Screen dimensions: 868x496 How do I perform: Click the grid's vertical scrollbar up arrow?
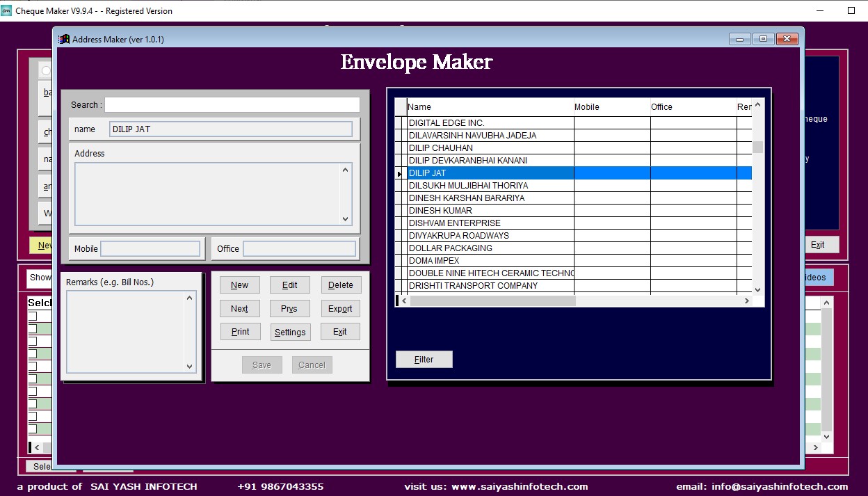758,104
